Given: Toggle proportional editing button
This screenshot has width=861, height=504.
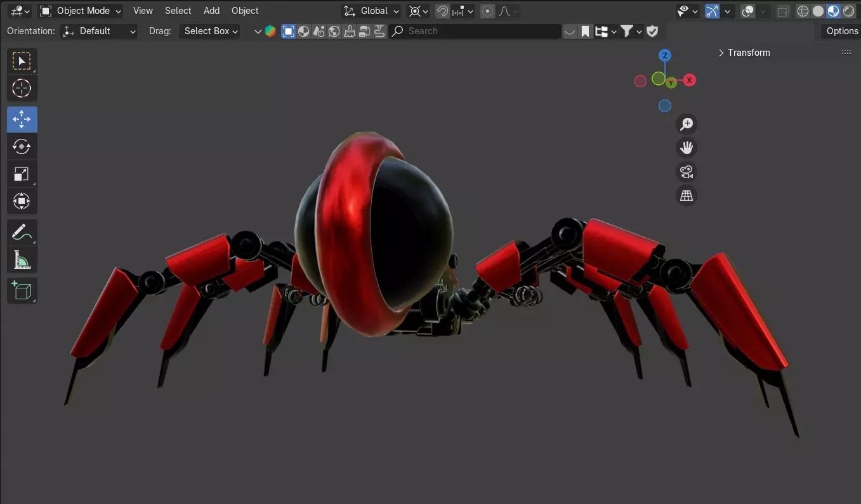Looking at the screenshot, I should coord(487,11).
